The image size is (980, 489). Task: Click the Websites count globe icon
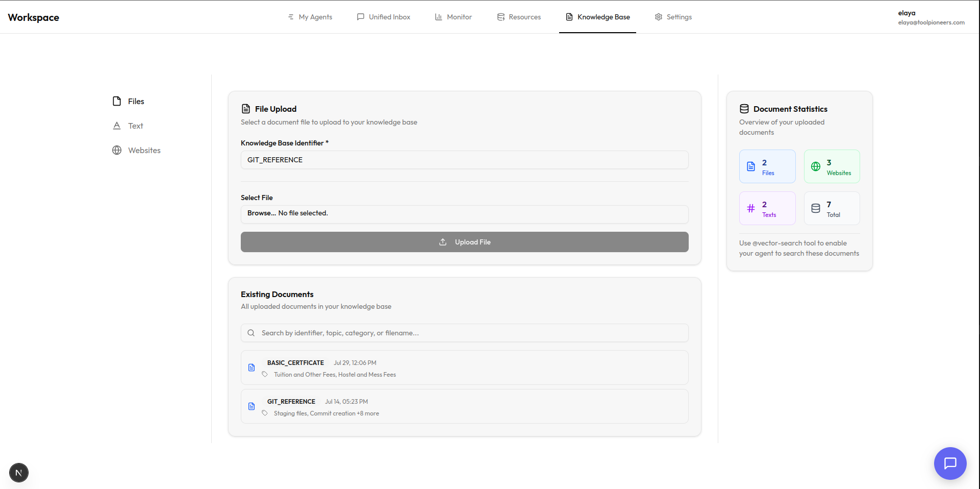(x=815, y=166)
